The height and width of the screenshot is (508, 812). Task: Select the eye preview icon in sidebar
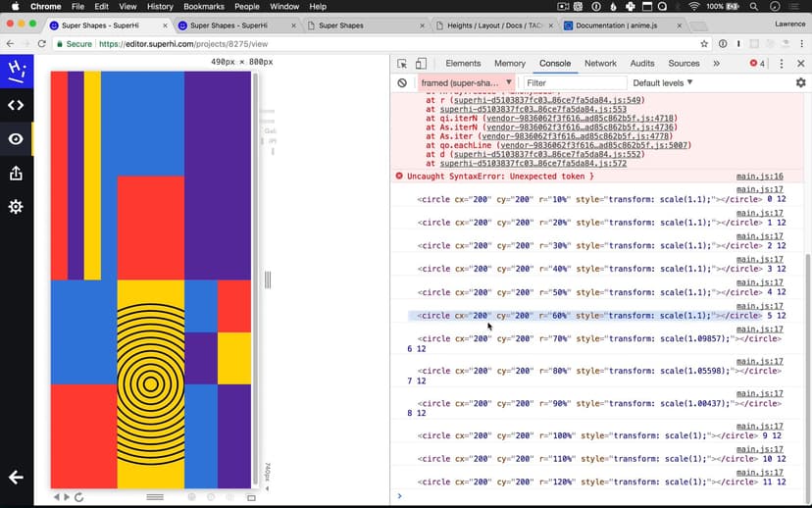16,139
